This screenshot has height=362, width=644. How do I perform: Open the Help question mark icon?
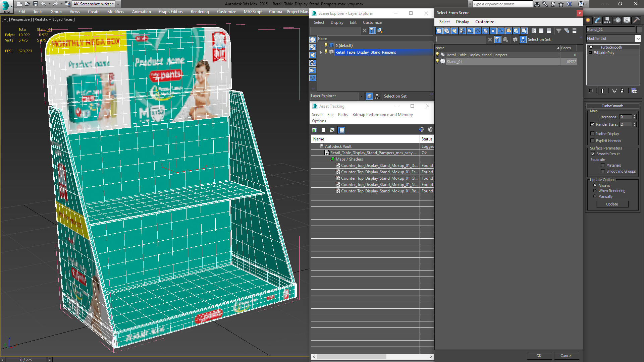[581, 4]
